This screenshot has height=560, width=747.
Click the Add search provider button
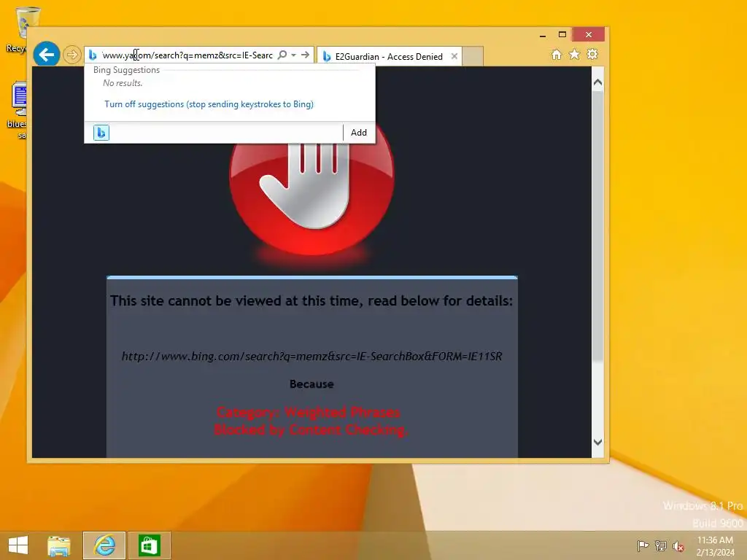tap(359, 133)
